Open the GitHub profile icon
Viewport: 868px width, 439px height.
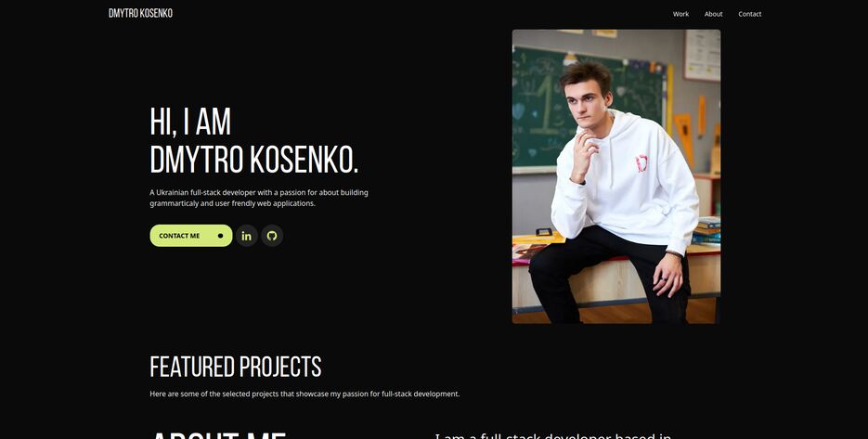pyautogui.click(x=272, y=236)
